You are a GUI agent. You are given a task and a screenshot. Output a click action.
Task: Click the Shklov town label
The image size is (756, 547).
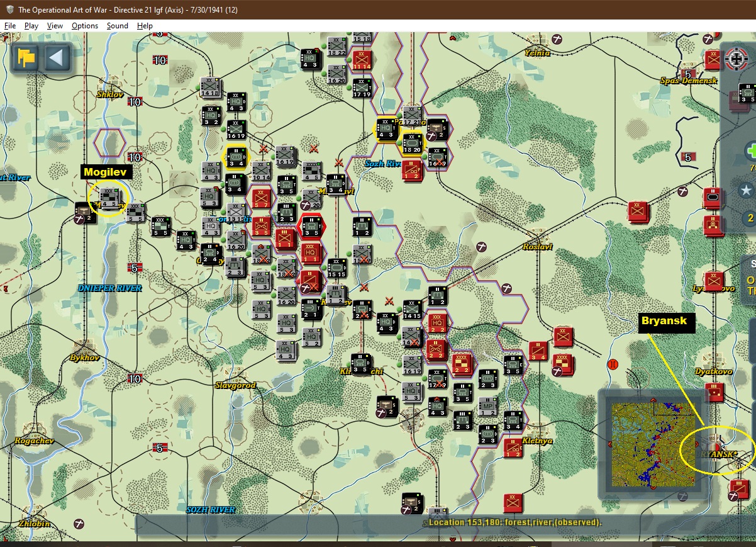[111, 94]
